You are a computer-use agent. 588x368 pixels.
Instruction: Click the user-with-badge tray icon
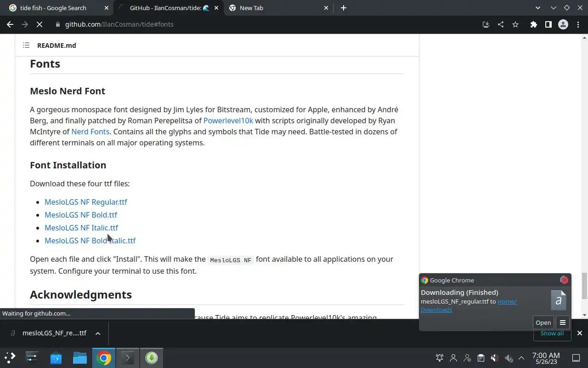pyautogui.click(x=467, y=358)
